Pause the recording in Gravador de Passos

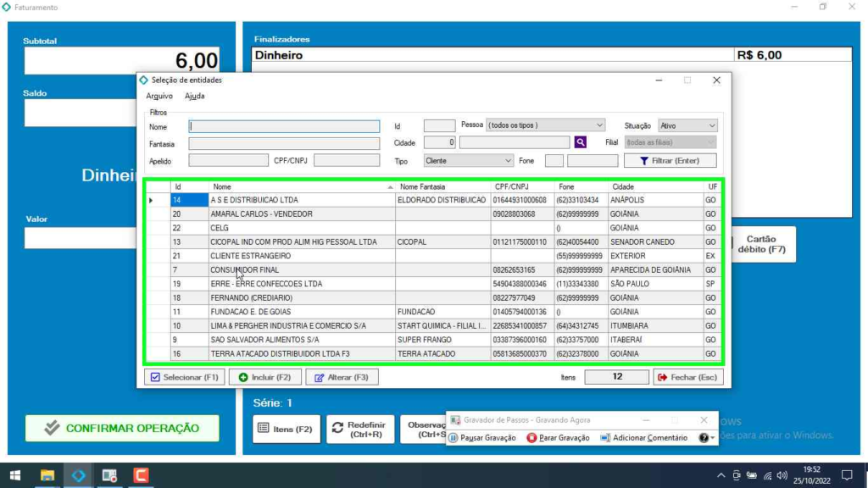coord(482,438)
